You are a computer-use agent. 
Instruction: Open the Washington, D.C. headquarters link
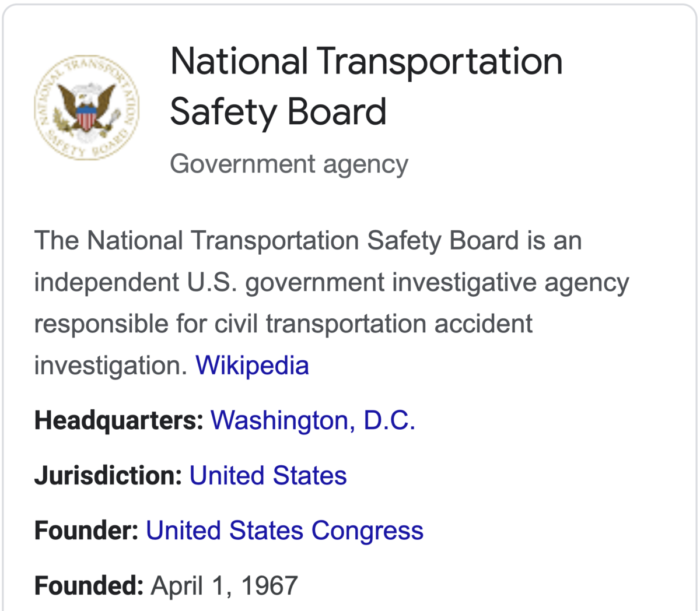click(x=313, y=421)
